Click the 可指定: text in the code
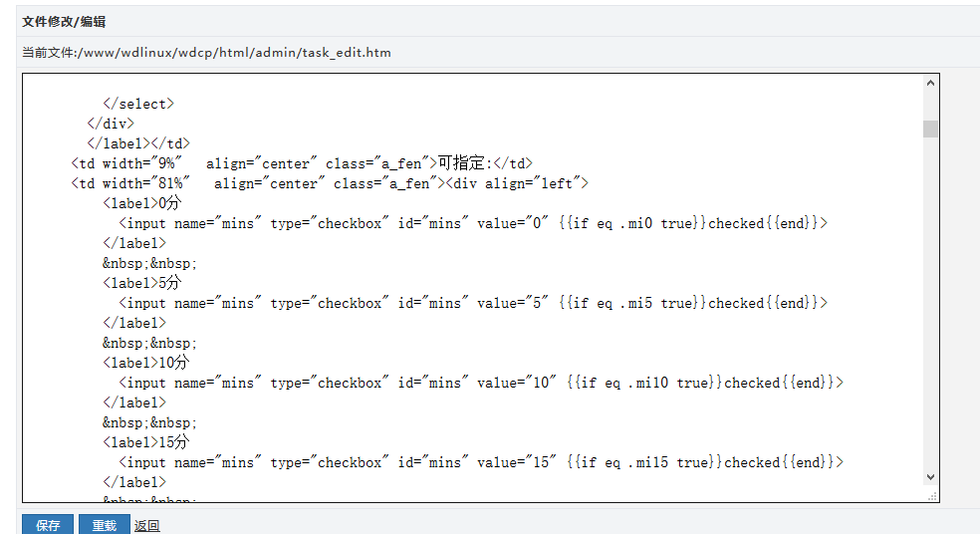Image resolution: width=980 pixels, height=534 pixels. pyautogui.click(x=464, y=163)
